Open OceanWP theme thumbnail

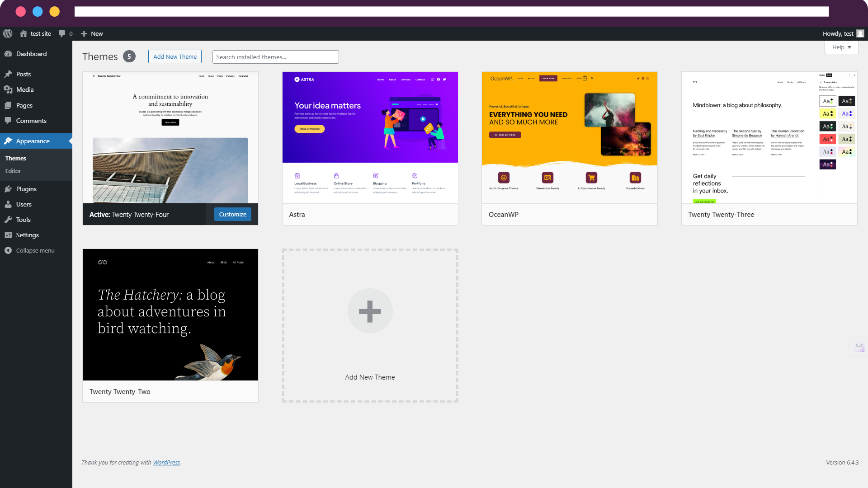(x=570, y=137)
